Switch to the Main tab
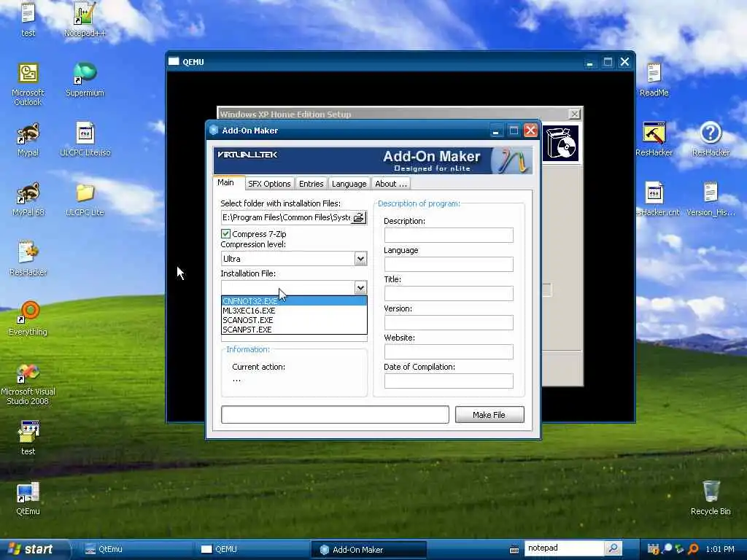The height and width of the screenshot is (560, 747). 226,183
